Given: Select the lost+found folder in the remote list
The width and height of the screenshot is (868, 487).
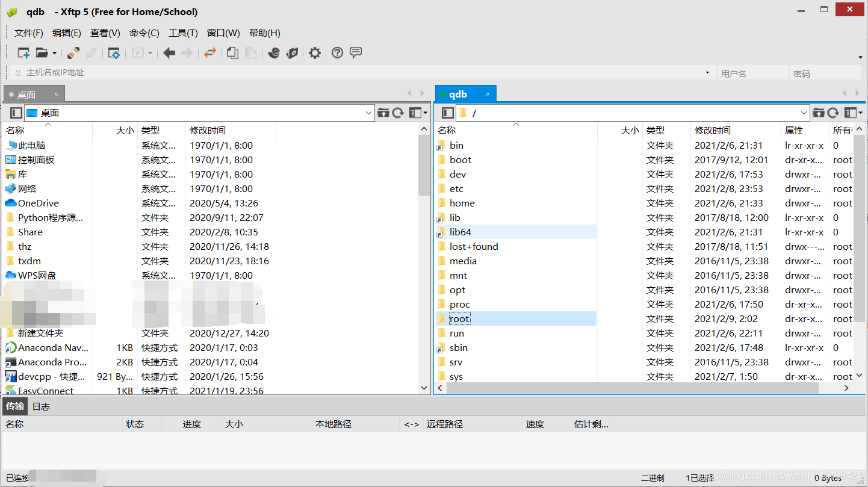Looking at the screenshot, I should 474,247.
